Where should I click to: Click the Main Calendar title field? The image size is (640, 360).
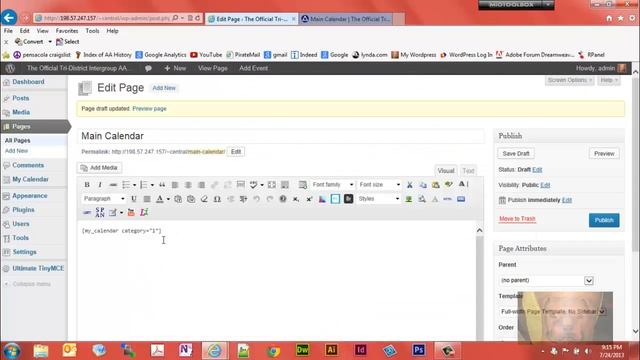point(280,136)
